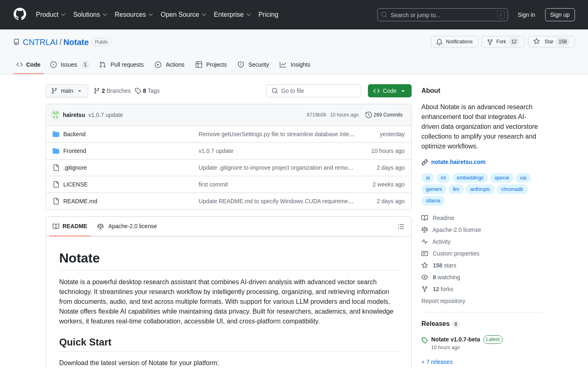This screenshot has height=368, width=588.
Task: Click the note icon beside Custom properties
Action: click(x=425, y=254)
